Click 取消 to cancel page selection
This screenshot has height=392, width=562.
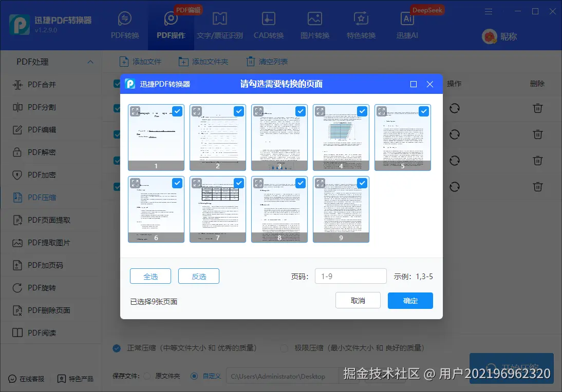[358, 300]
